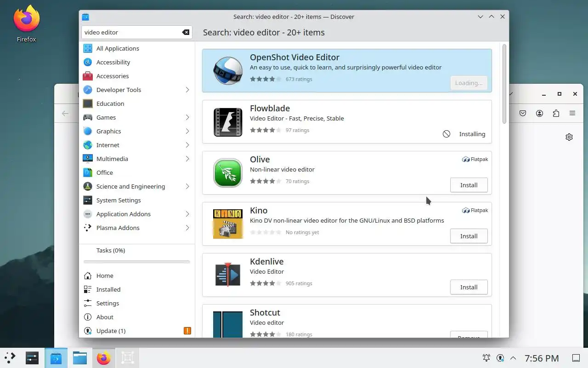Image resolution: width=588 pixels, height=368 pixels.
Task: Open the Firefox window's hamburger menu
Action: (x=572, y=113)
